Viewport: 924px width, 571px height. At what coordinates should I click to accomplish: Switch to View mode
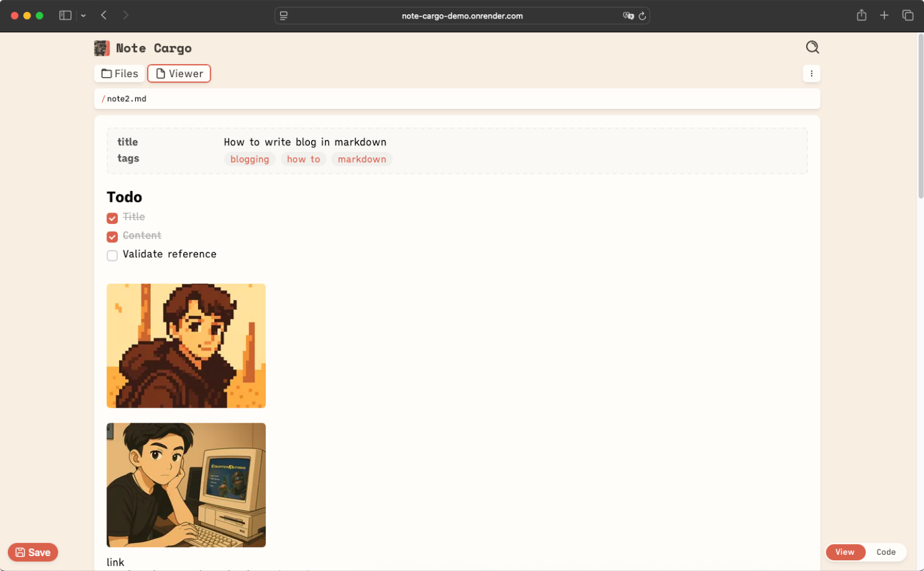pos(845,552)
